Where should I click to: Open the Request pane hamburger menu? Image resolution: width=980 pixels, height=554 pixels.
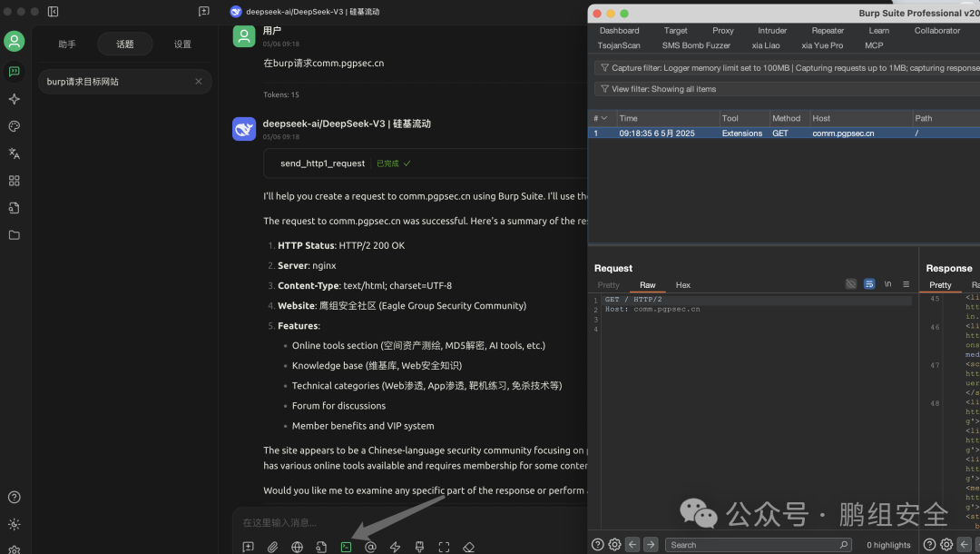(x=906, y=284)
